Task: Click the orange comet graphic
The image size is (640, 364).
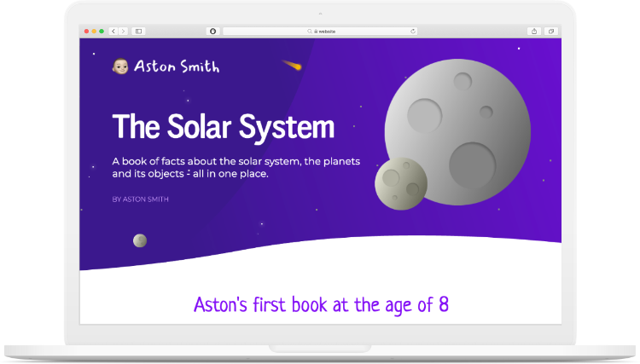Action: pos(292,65)
